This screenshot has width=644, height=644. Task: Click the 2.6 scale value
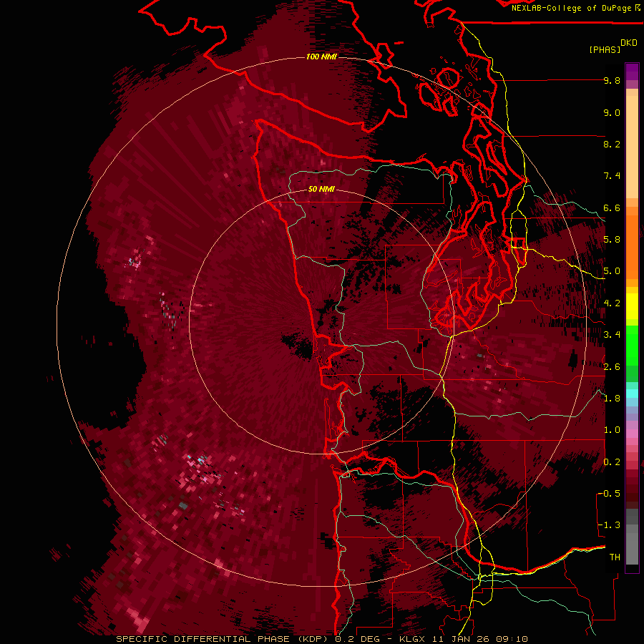(612, 367)
